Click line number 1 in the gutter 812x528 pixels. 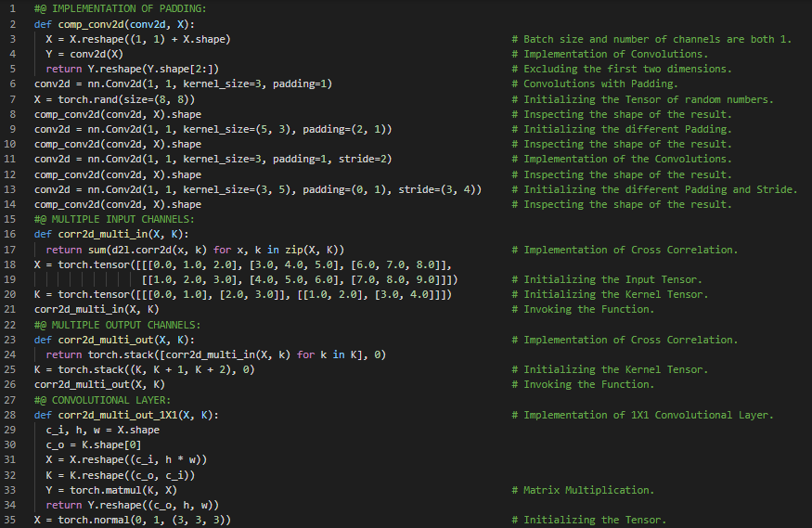point(13,9)
